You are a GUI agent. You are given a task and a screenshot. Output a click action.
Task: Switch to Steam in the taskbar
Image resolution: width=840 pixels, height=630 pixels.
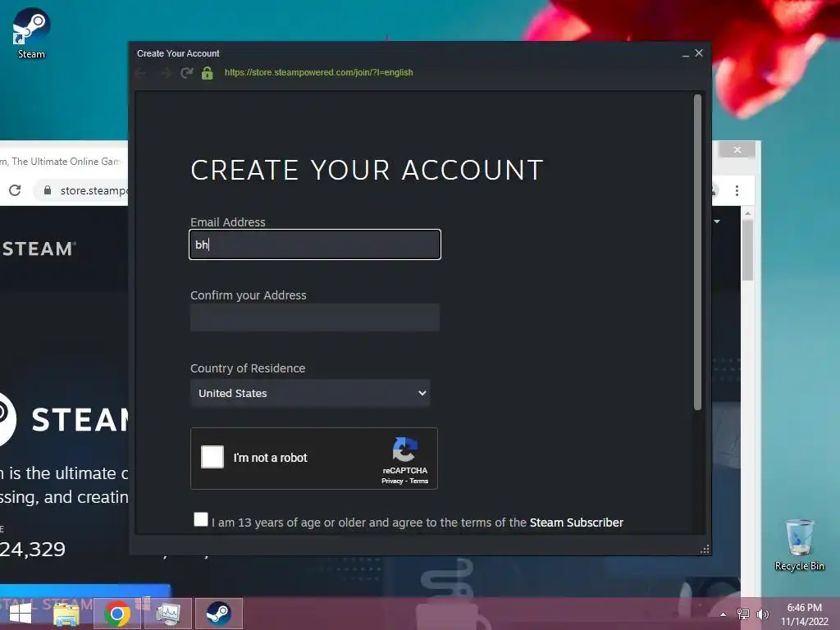pos(218,614)
